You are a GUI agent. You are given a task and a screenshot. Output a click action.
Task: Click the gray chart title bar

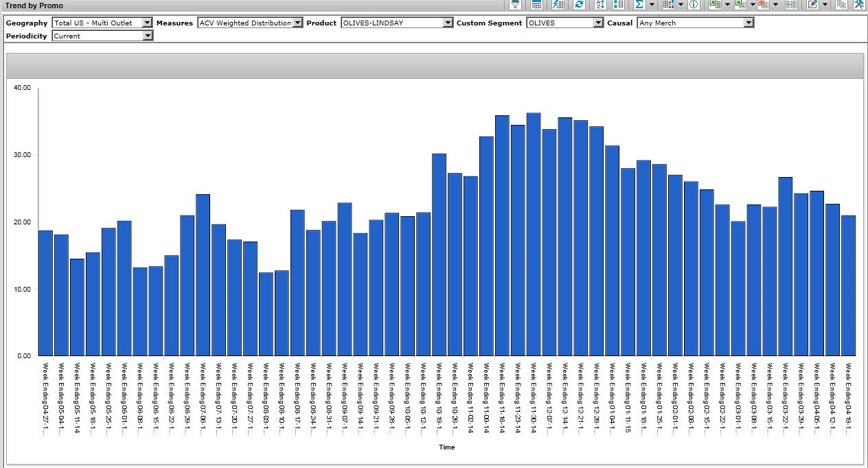click(434, 67)
